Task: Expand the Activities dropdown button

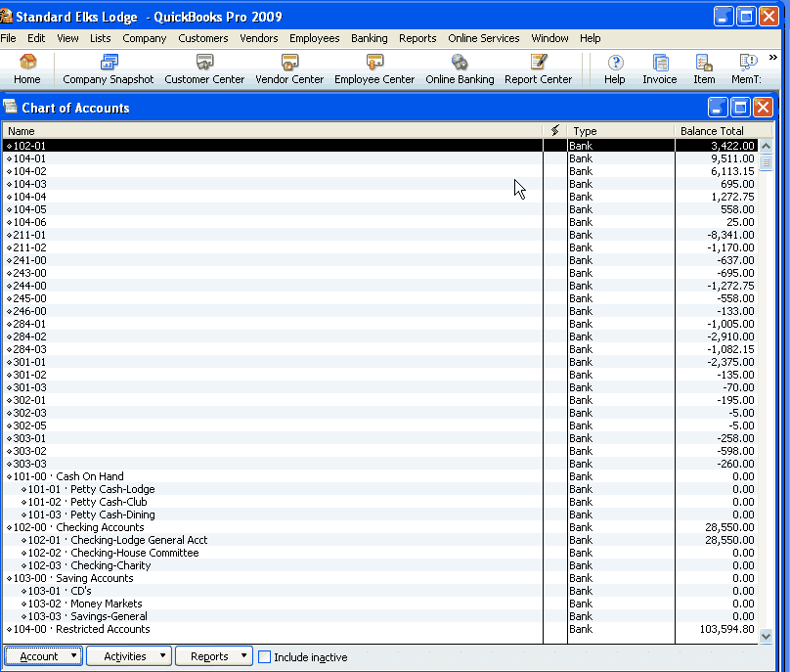Action: click(129, 656)
